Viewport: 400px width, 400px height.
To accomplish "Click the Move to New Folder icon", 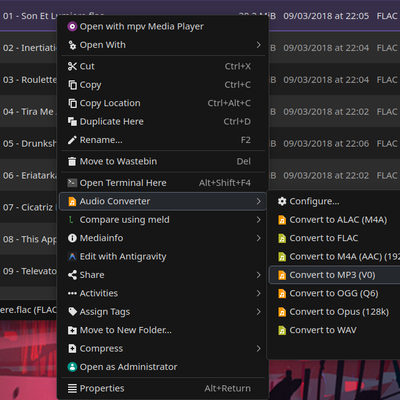I will click(x=72, y=330).
